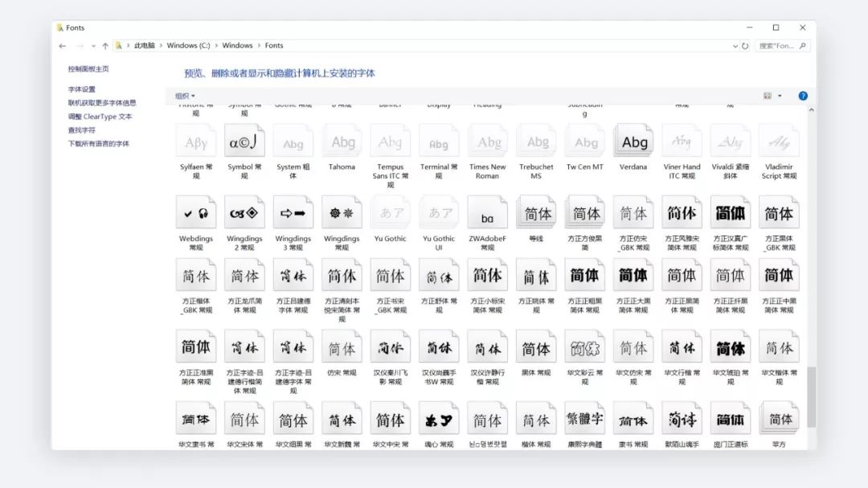This screenshot has height=488, width=868.
Task: Click the scroll up arrow of font list
Action: [811, 109]
